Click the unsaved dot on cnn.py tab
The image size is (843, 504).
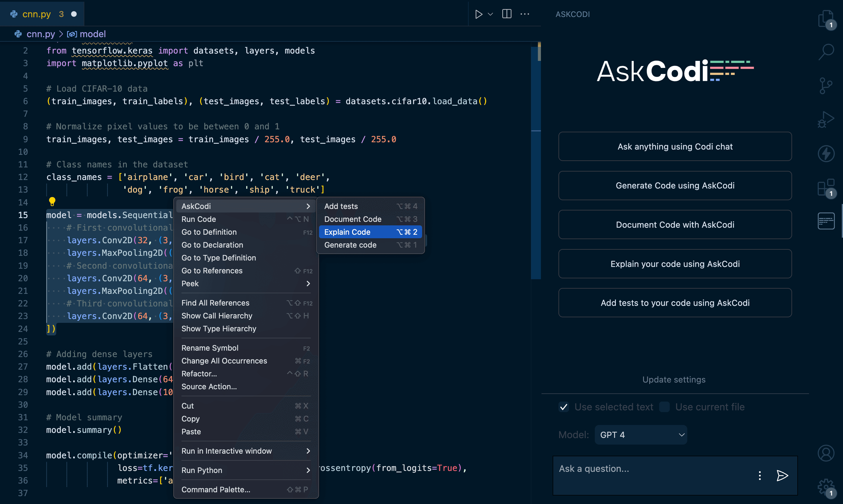[x=74, y=14]
